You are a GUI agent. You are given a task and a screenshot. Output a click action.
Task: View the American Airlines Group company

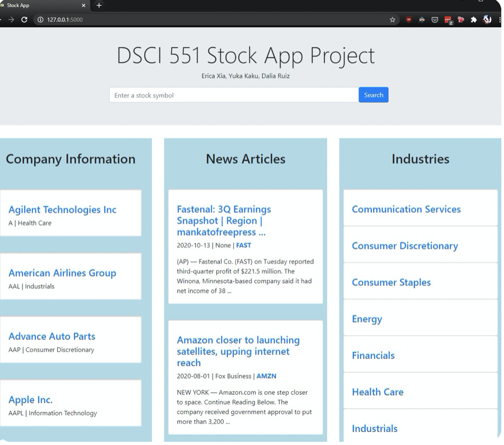coord(62,273)
